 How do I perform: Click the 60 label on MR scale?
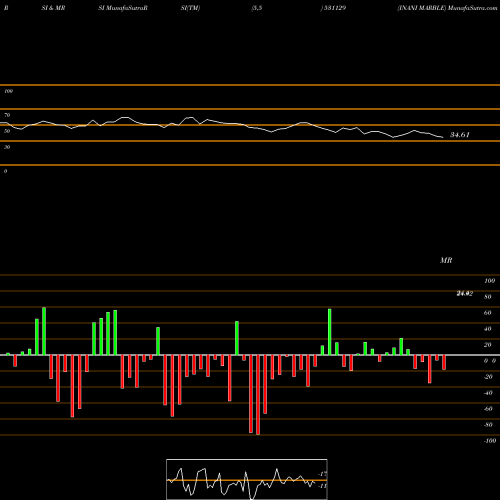click(x=488, y=313)
